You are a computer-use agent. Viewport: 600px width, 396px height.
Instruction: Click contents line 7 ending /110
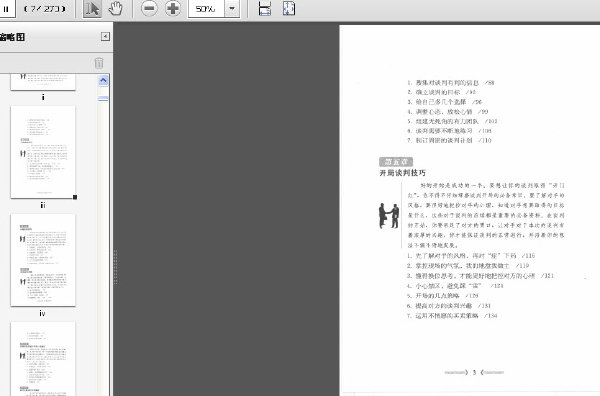tap(449, 140)
